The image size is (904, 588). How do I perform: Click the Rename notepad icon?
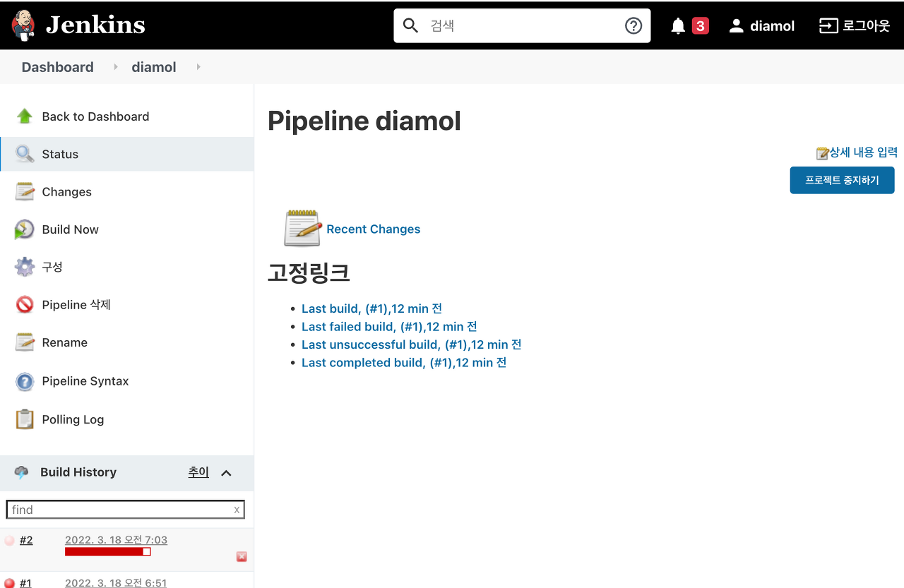(25, 342)
